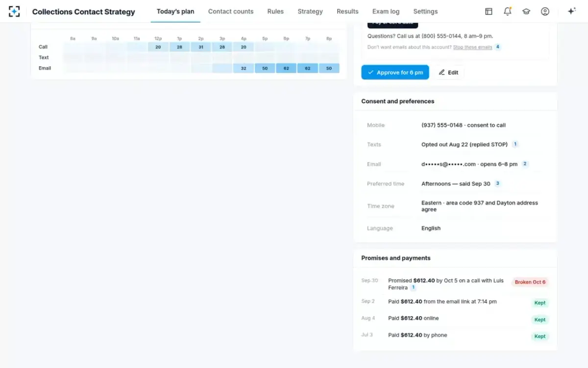The width and height of the screenshot is (588, 368).
Task: Open the user account icon
Action: 545,11
